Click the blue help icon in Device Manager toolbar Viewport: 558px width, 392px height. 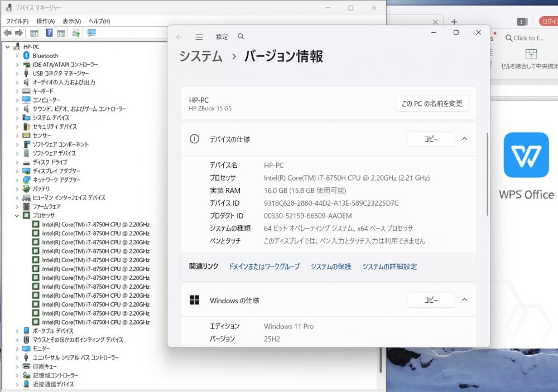click(50, 33)
